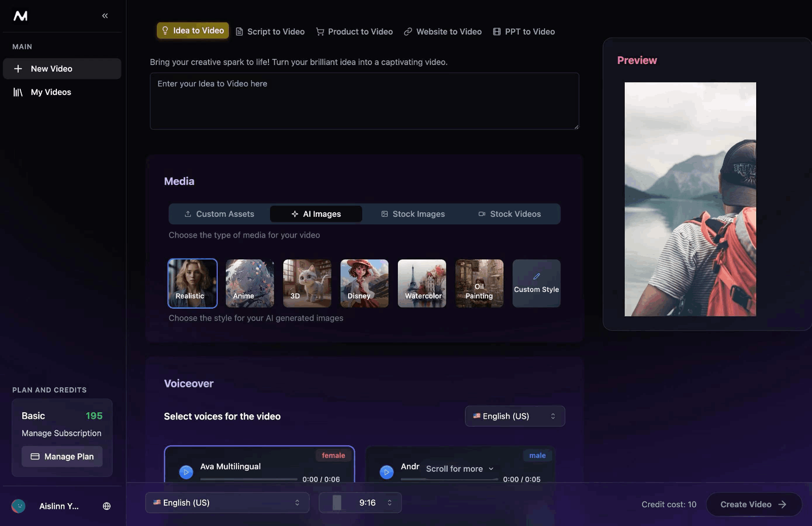812x526 pixels.
Task: Open the bottom bar English (US) dropdown
Action: tap(227, 503)
